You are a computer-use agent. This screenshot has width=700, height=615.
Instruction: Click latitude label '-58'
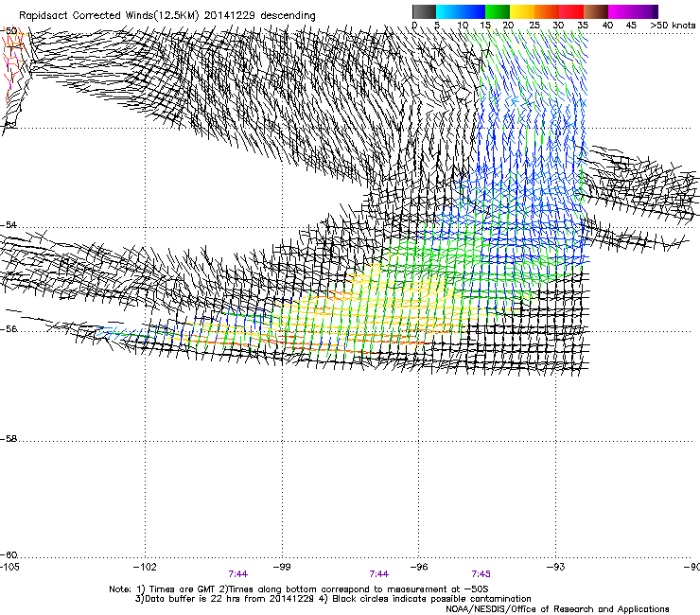[x=9, y=439]
